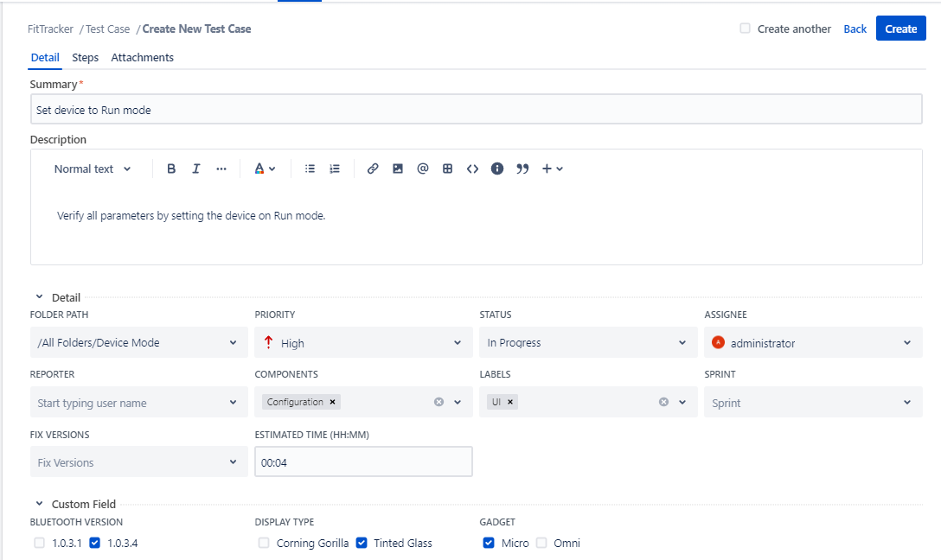Insert code snippet in description

coord(472,169)
